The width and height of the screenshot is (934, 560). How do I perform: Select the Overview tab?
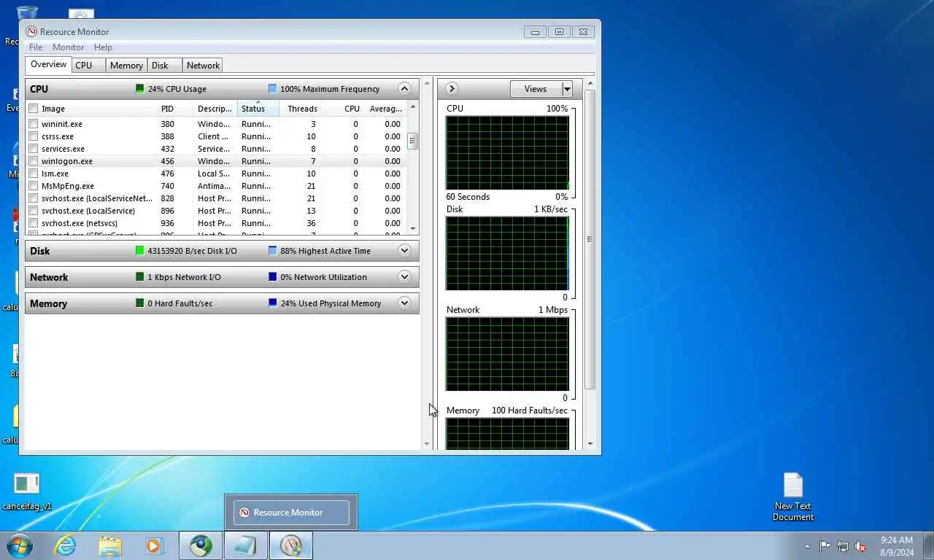48,65
